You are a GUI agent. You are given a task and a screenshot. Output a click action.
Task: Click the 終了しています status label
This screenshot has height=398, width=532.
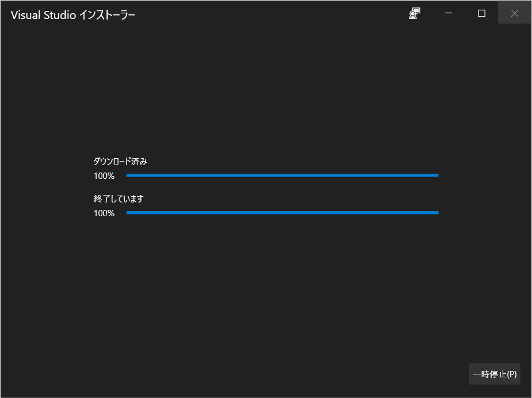point(118,199)
